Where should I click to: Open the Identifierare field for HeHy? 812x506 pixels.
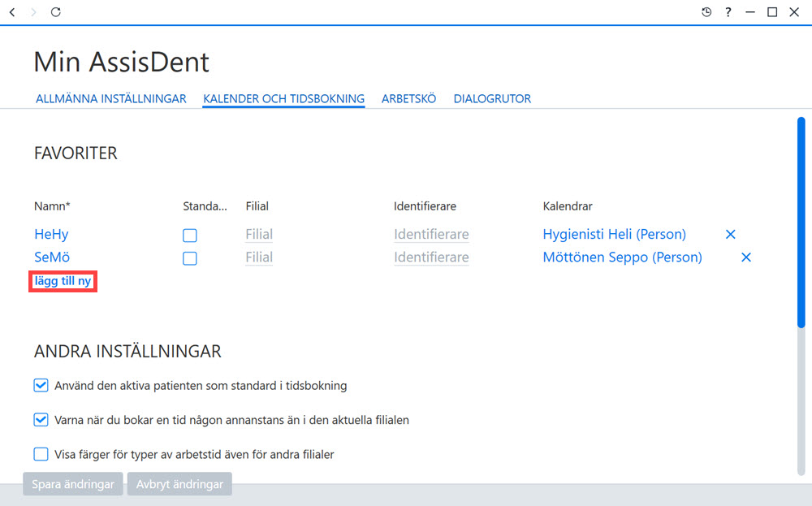[x=431, y=235]
